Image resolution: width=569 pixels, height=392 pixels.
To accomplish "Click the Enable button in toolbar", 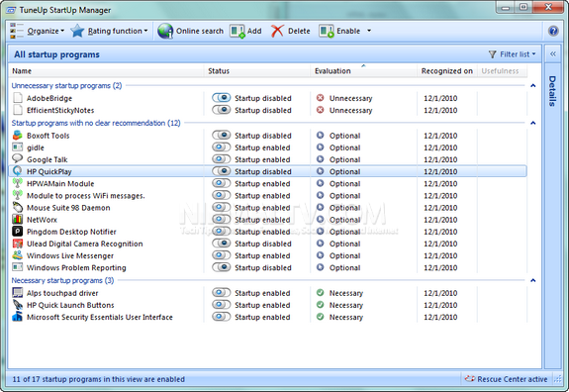I will 340,31.
